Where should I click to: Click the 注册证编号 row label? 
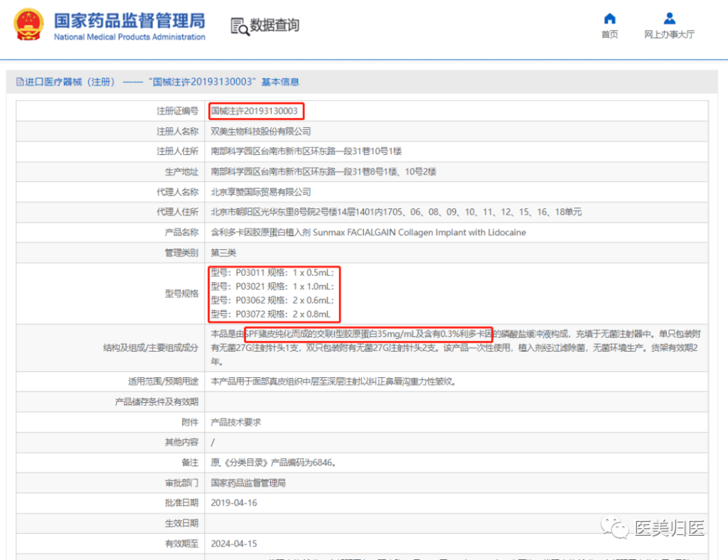click(x=177, y=111)
